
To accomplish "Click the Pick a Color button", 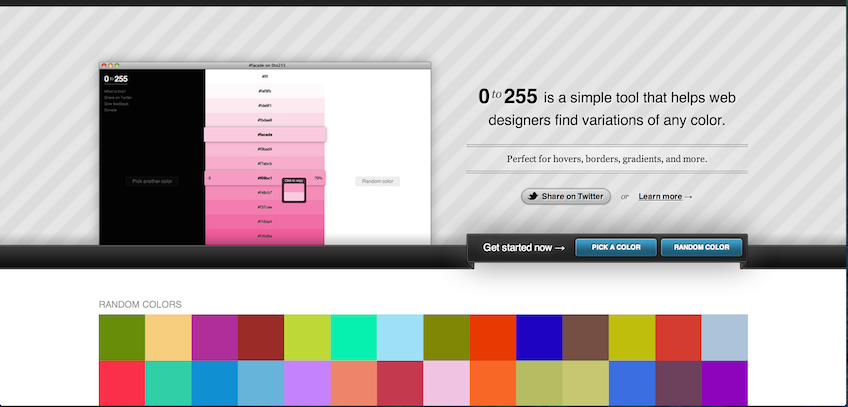I will [x=615, y=247].
